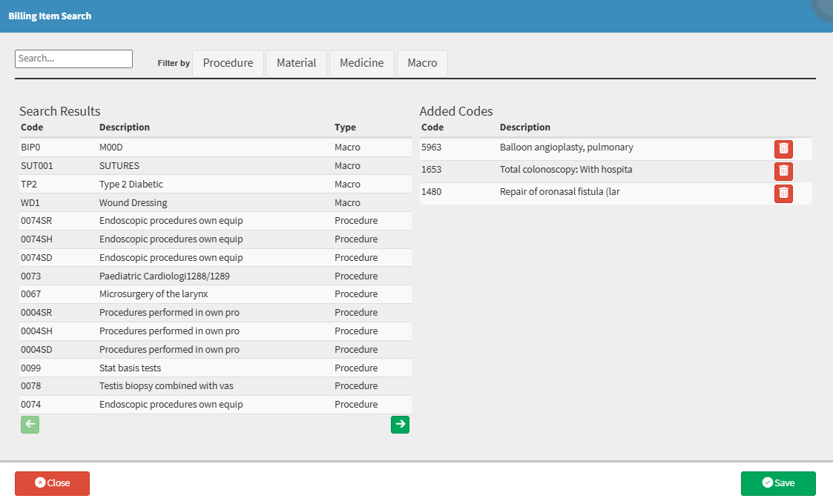Focus the Search text field

tap(73, 59)
